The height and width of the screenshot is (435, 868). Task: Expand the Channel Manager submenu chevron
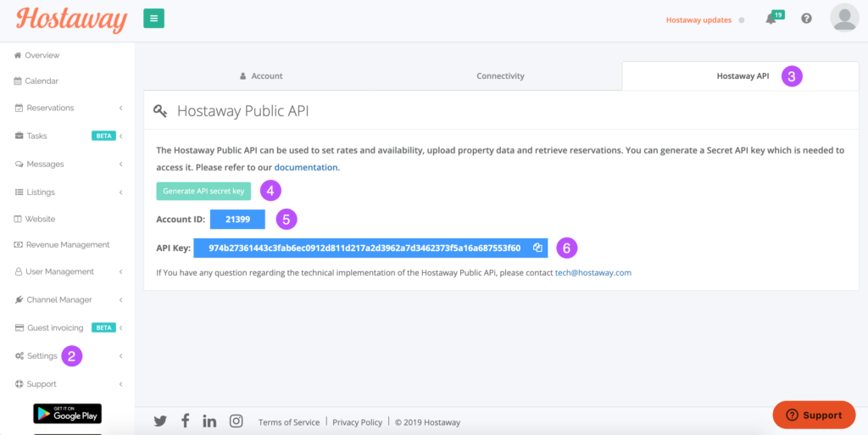click(120, 299)
